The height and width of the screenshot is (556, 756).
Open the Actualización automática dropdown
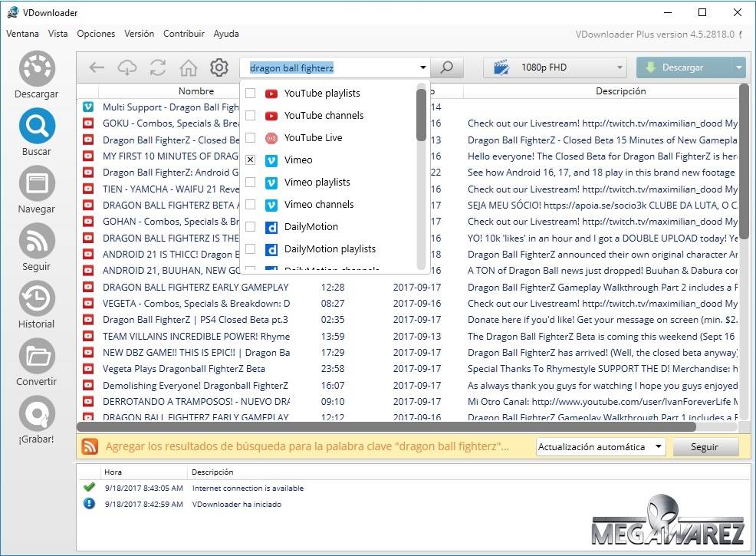click(x=601, y=447)
